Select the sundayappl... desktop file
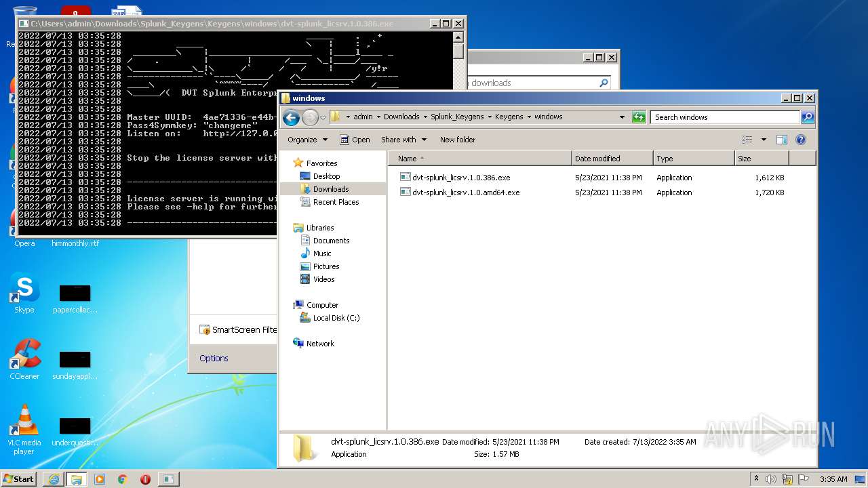Image resolution: width=868 pixels, height=488 pixels. [75, 365]
